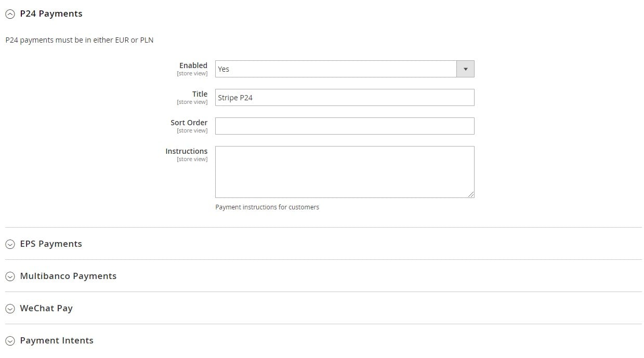Screen dimensions: 644x358
Task: Click the 'Payment instructions for customers' hint
Action: pyautogui.click(x=267, y=207)
